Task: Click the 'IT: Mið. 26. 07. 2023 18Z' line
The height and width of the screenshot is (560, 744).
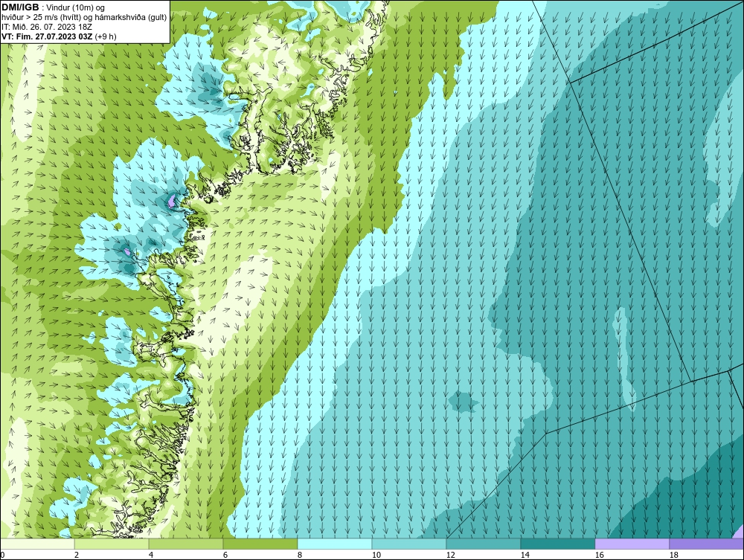Action: coord(46,27)
